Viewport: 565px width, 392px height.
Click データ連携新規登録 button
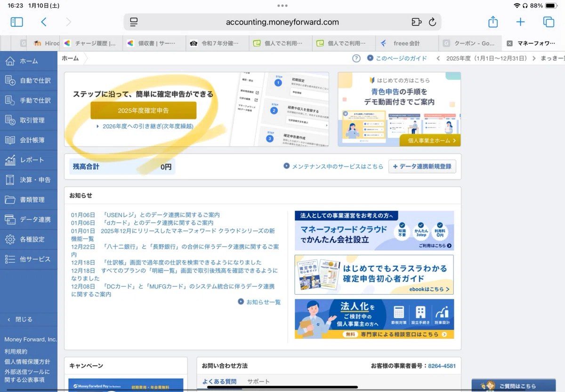click(422, 167)
